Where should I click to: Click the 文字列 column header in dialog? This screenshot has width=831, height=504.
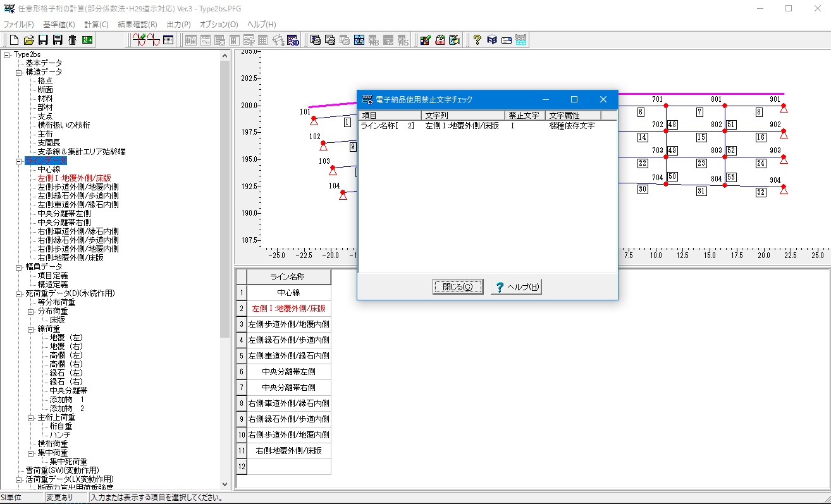[463, 116]
